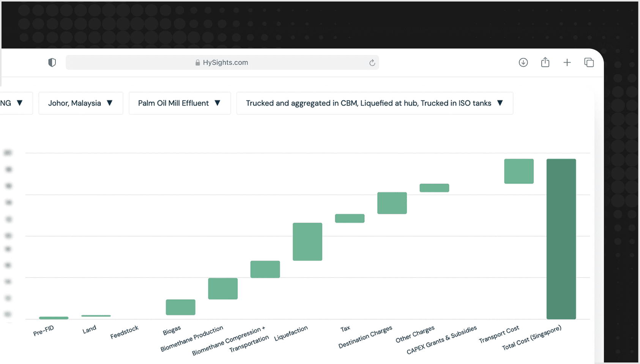Select the Destination Charges bar

[392, 203]
